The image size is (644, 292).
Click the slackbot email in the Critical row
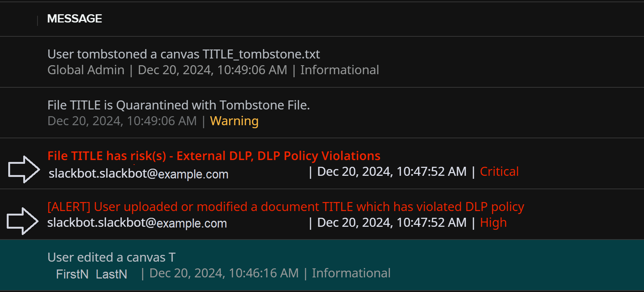click(x=138, y=174)
